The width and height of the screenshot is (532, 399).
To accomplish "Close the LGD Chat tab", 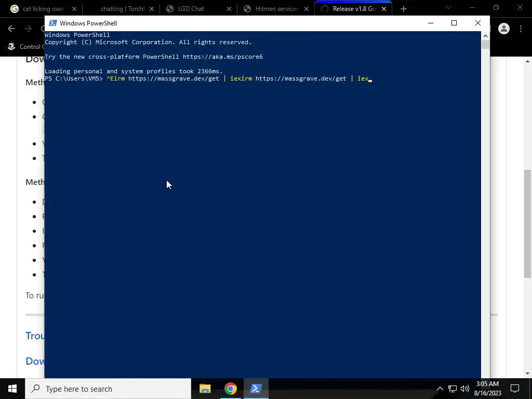I will tap(229, 9).
